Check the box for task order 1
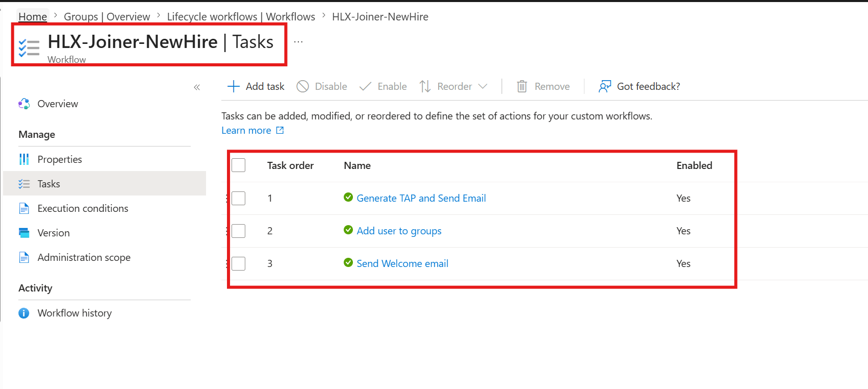 pyautogui.click(x=239, y=198)
